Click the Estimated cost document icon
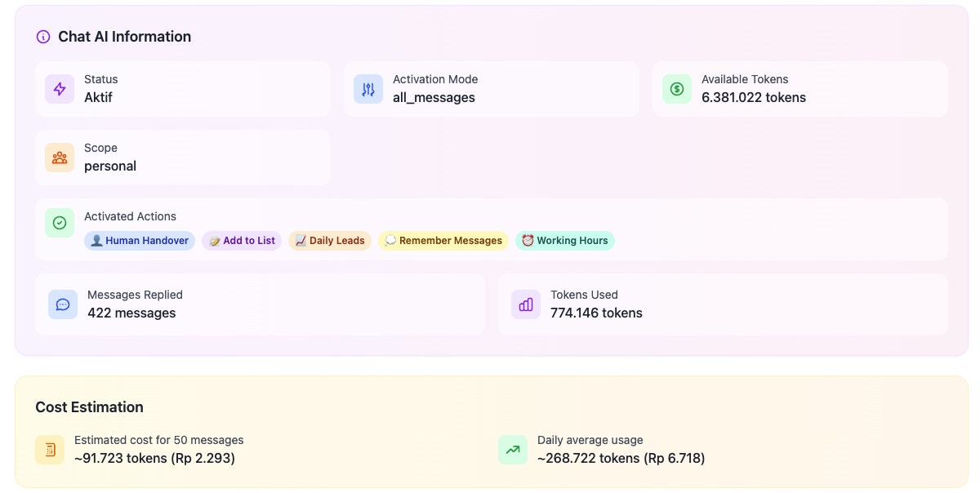The image size is (980, 493). (50, 449)
